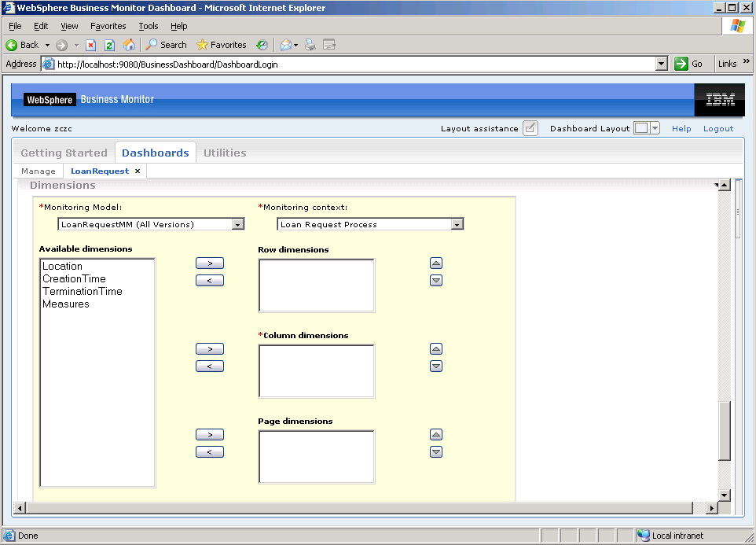Click the Mail envelope icon
The height and width of the screenshot is (545, 756).
tap(285, 45)
